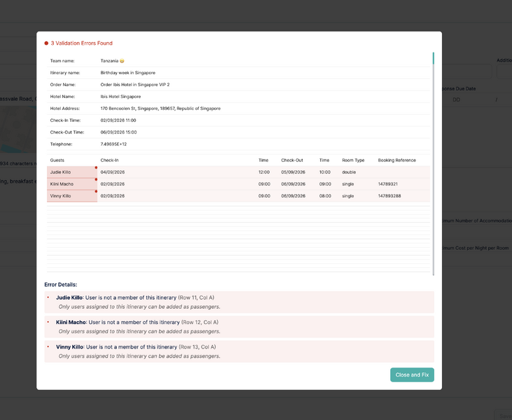Click booking reference 147893288
The height and width of the screenshot is (420, 512).
(389, 196)
